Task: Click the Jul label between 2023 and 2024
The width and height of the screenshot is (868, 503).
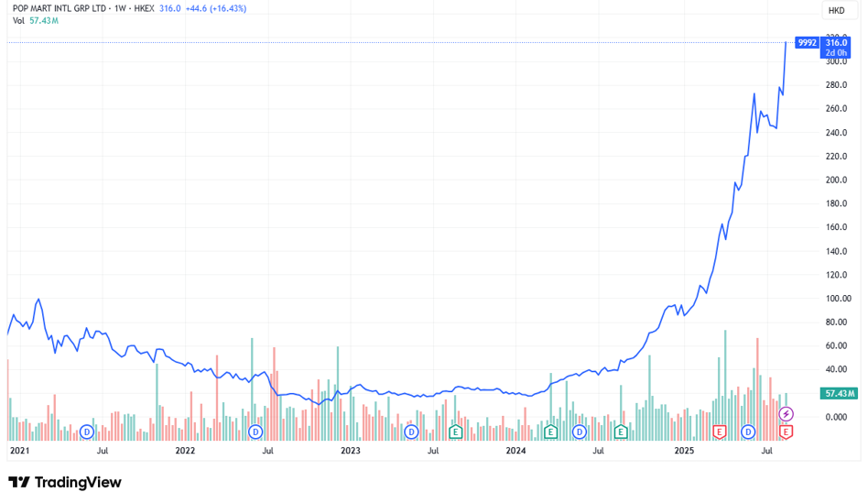Action: point(433,451)
